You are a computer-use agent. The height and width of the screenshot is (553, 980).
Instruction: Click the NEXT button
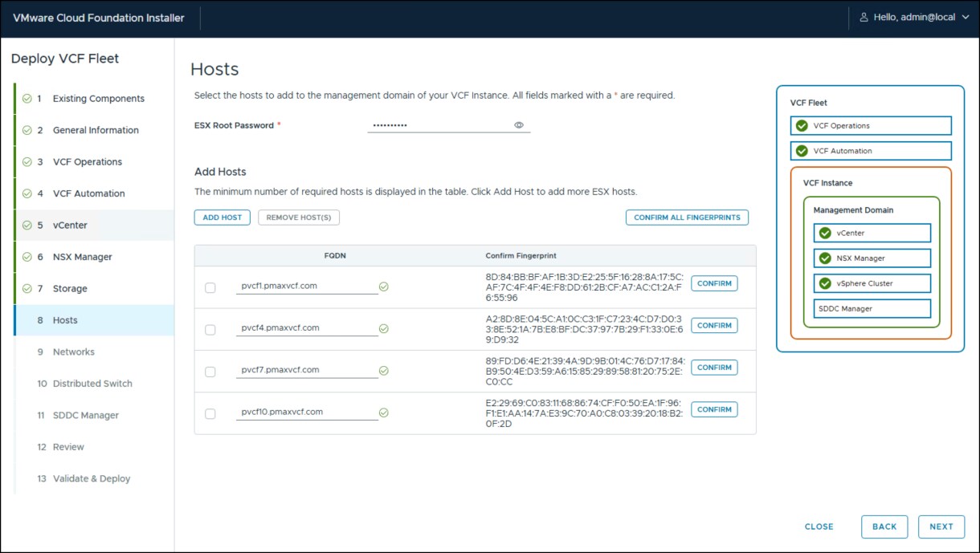(x=941, y=527)
